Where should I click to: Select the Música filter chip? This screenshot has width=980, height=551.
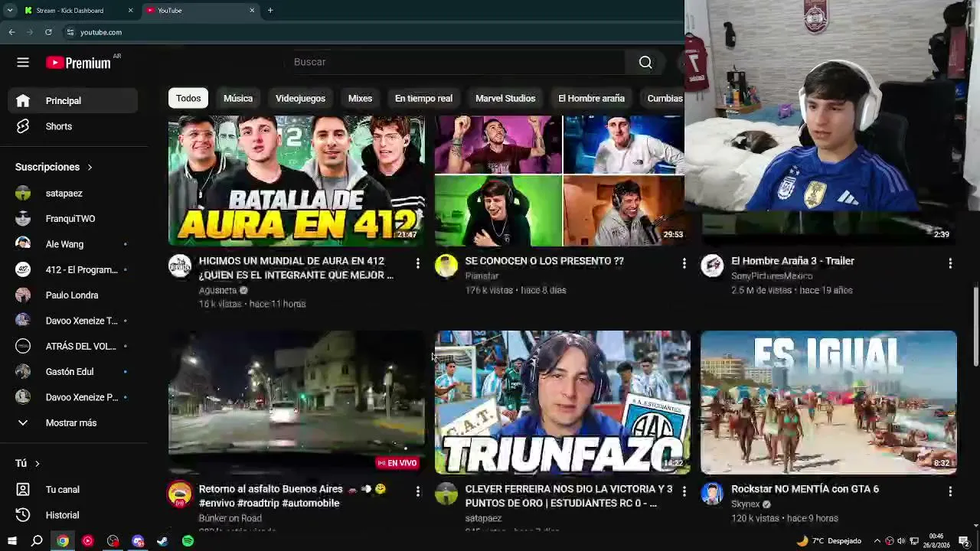238,98
